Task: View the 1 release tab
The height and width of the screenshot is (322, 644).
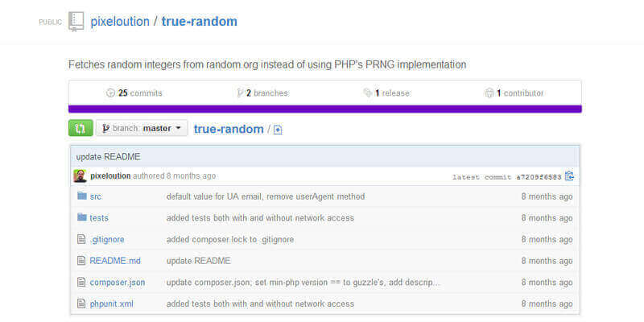Action: 386,93
